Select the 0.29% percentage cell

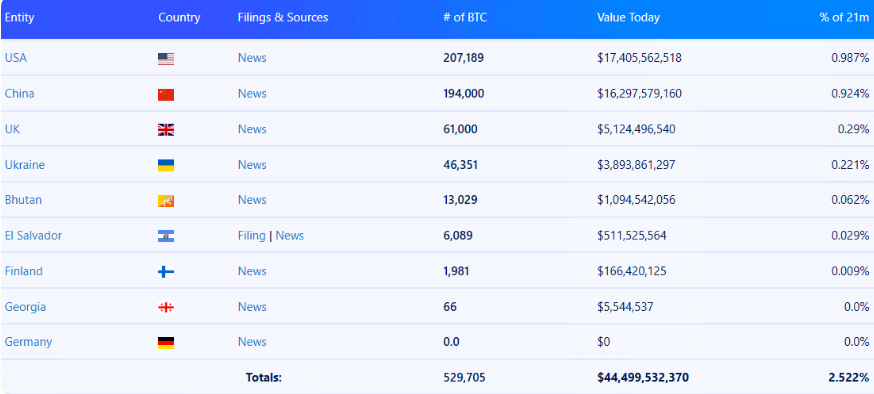pyautogui.click(x=853, y=129)
